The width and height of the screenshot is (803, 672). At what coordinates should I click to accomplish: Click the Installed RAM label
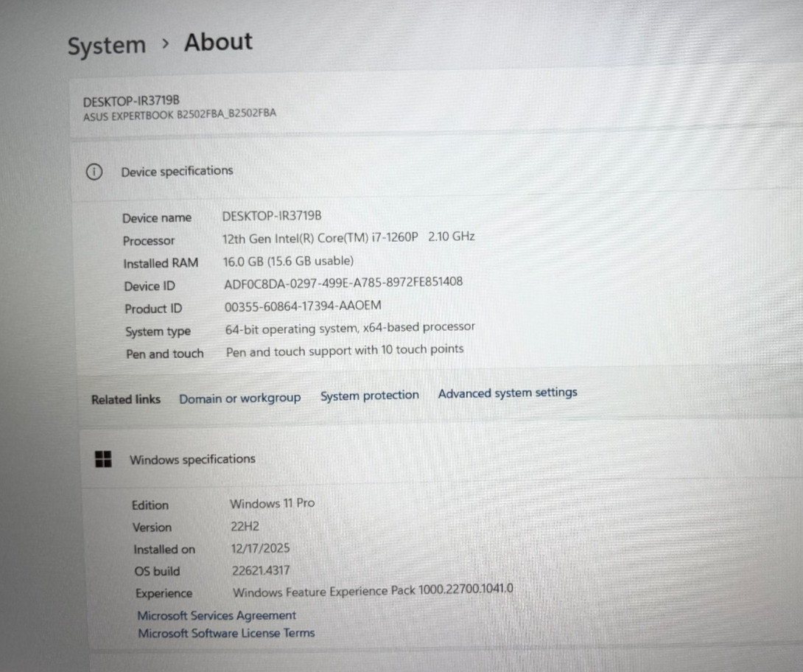click(x=161, y=263)
